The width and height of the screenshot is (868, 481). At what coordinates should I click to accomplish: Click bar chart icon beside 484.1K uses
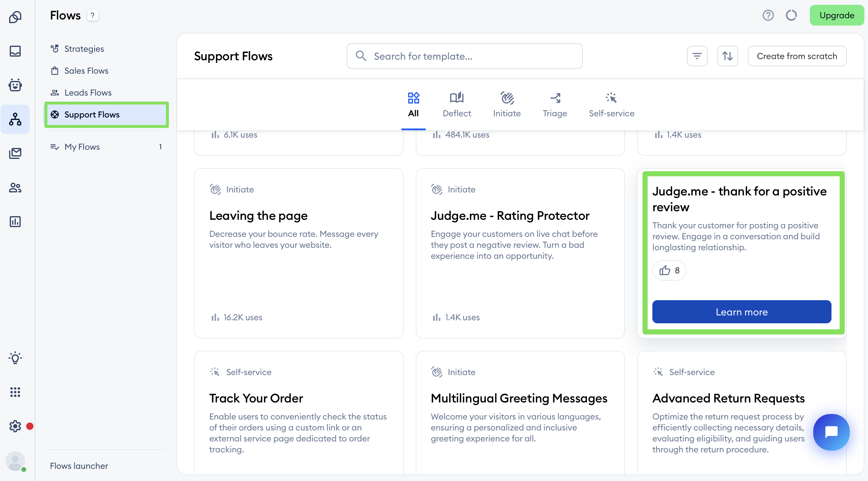click(436, 135)
